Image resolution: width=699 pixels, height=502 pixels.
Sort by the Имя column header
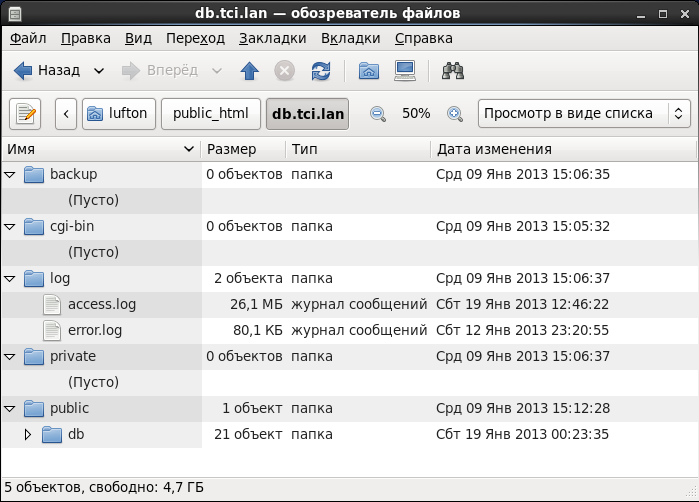[x=101, y=149]
